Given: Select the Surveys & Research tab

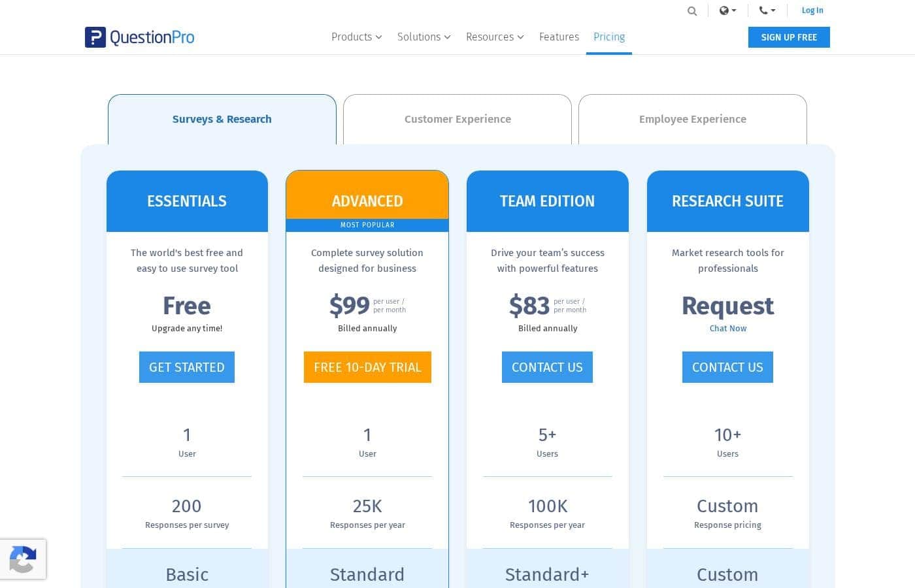Looking at the screenshot, I should point(222,120).
